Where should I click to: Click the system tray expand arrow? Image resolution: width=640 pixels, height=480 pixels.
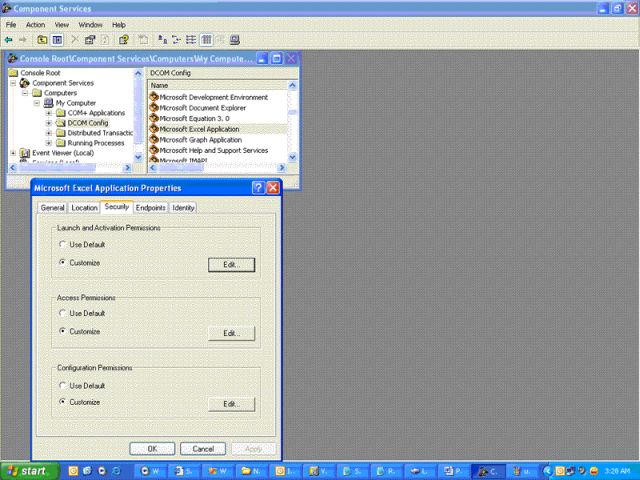pos(547,471)
